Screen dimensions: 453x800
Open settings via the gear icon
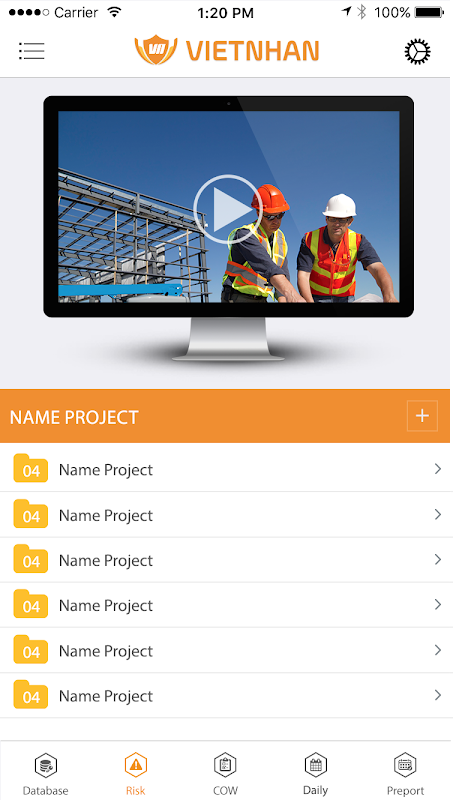pos(417,52)
